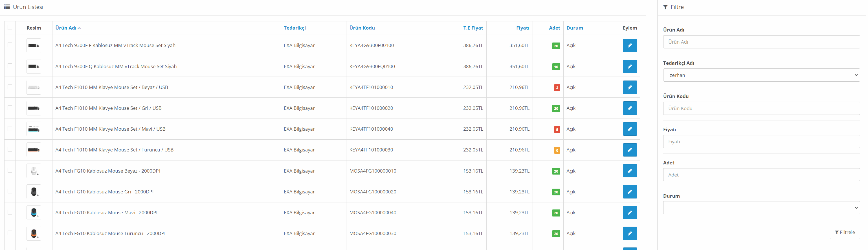Edit A4 Tech 9300F F Kablosuz mouse set
The image size is (868, 250).
pos(629,45)
